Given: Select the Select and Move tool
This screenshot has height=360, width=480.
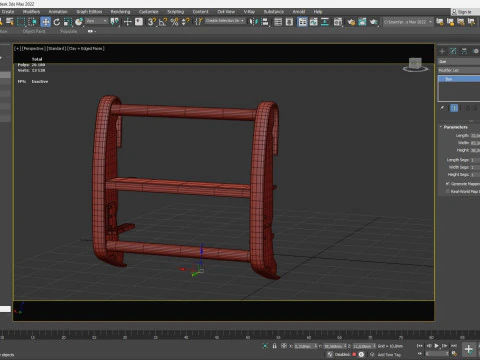Looking at the screenshot, I should coord(45,22).
